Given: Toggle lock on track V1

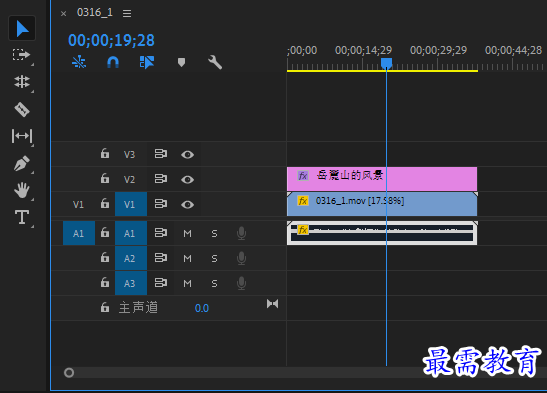Looking at the screenshot, I should click(105, 203).
